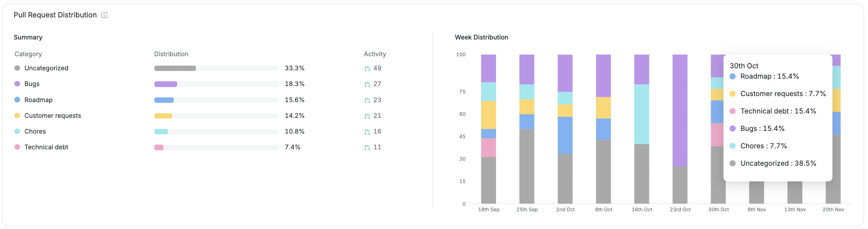Toggle the cyan Chores category dot

click(17, 131)
